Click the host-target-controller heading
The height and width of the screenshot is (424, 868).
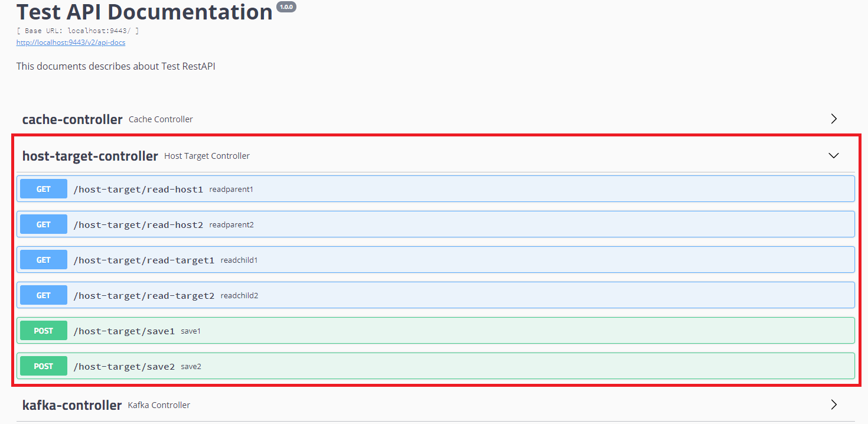(x=90, y=156)
